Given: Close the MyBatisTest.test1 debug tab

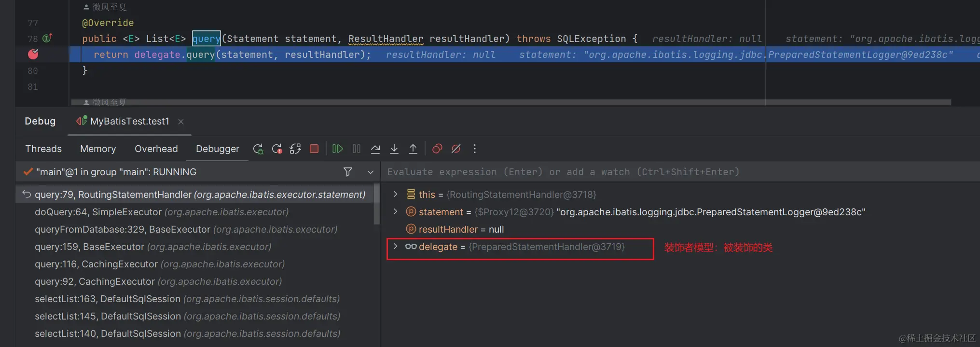Looking at the screenshot, I should 181,122.
